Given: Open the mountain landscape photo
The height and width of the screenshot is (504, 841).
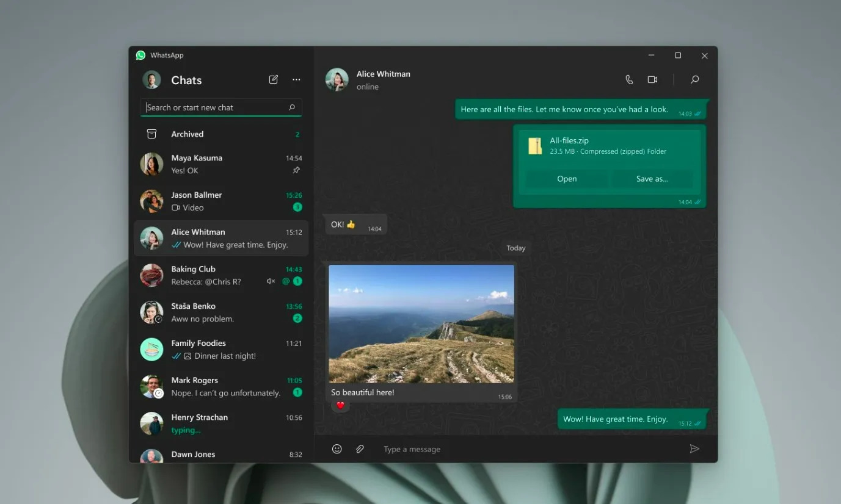Looking at the screenshot, I should 421,323.
